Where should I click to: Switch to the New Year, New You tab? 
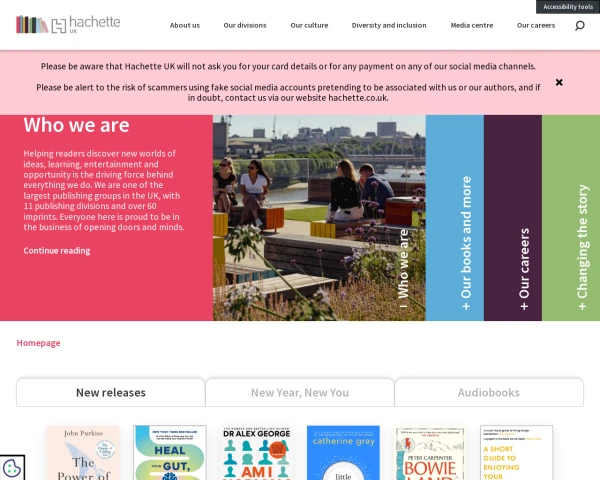click(300, 392)
